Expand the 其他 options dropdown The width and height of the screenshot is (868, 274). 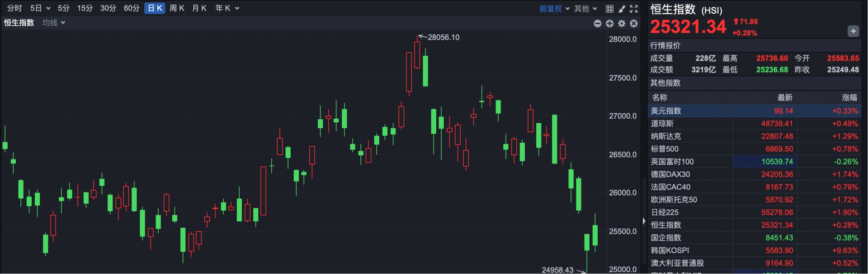(x=585, y=9)
